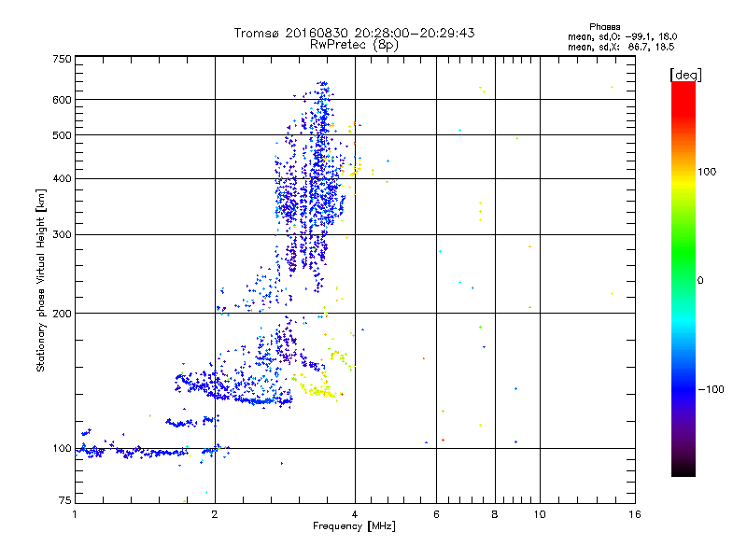747x560 pixels.
Task: Click y-axis tick label '500'
Action: click(62, 135)
